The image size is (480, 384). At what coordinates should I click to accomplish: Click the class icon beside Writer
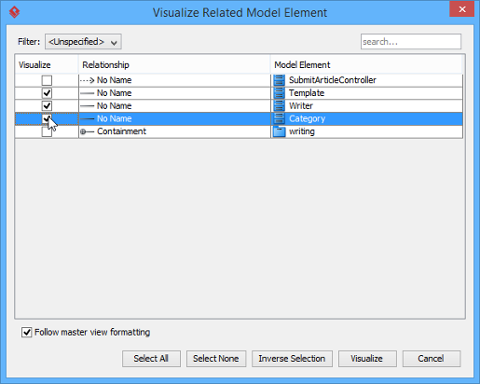pyautogui.click(x=279, y=106)
